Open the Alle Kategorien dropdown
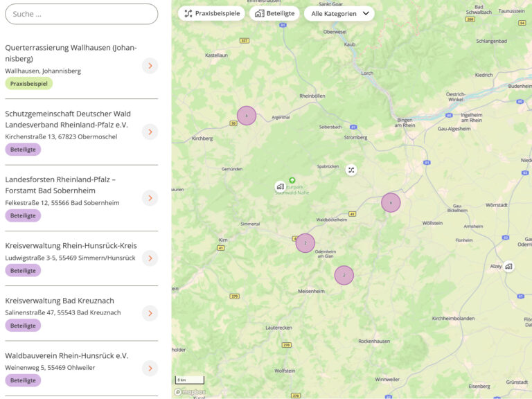Screen dimensions: 532x399 [x=339, y=14]
